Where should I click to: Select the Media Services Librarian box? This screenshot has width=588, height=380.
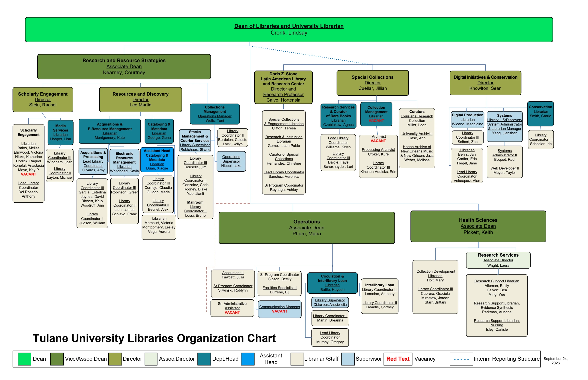[60, 132]
